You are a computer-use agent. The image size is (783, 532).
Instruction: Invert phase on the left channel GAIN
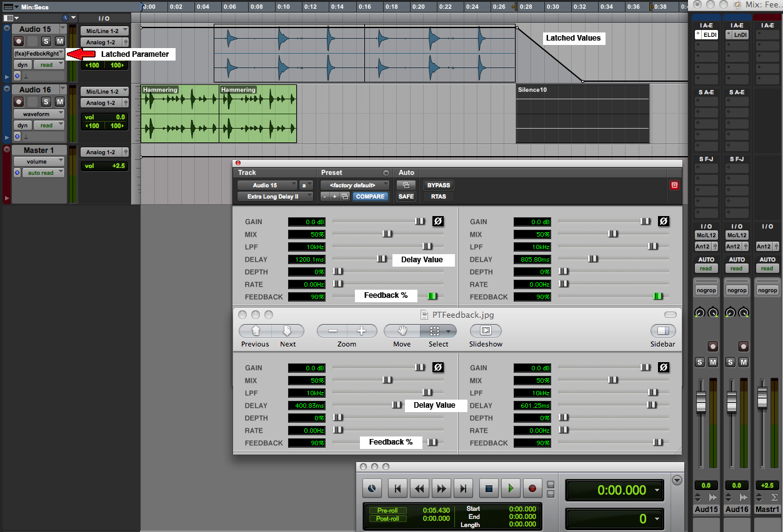pyautogui.click(x=438, y=221)
